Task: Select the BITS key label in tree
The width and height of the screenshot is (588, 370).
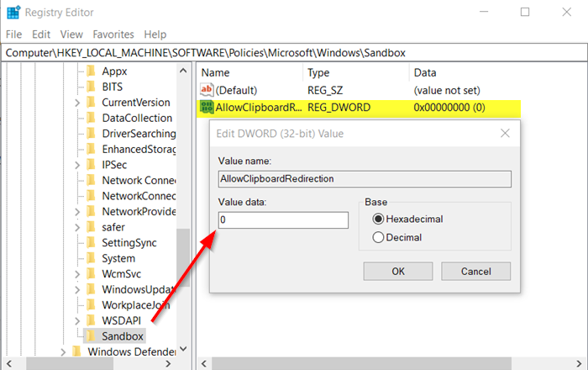Action: pos(112,87)
